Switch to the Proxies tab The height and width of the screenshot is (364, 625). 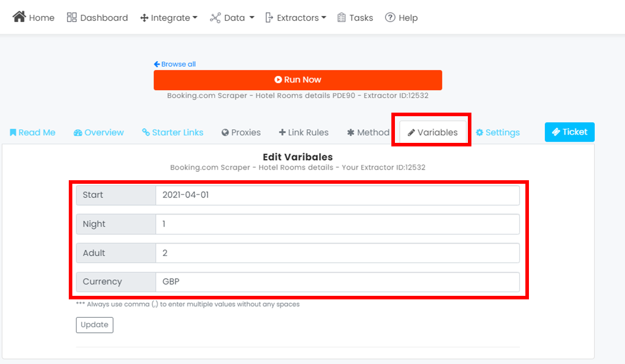tap(241, 132)
